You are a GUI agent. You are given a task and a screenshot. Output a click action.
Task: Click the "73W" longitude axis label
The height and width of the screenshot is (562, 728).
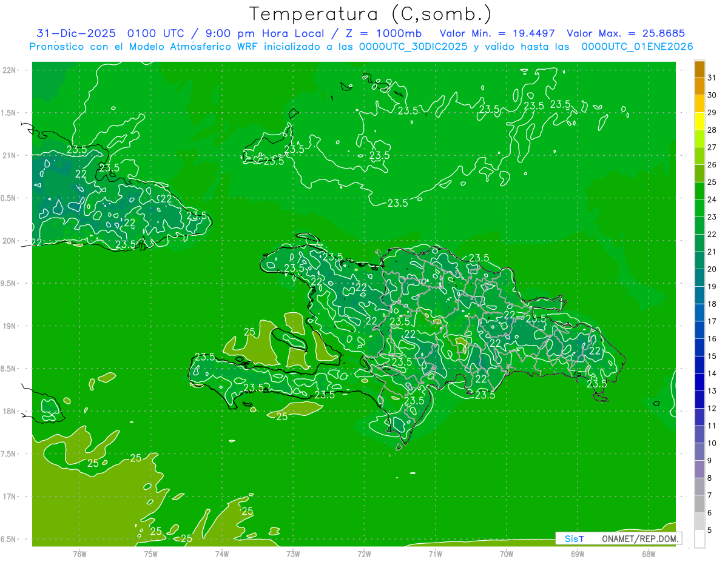click(293, 554)
